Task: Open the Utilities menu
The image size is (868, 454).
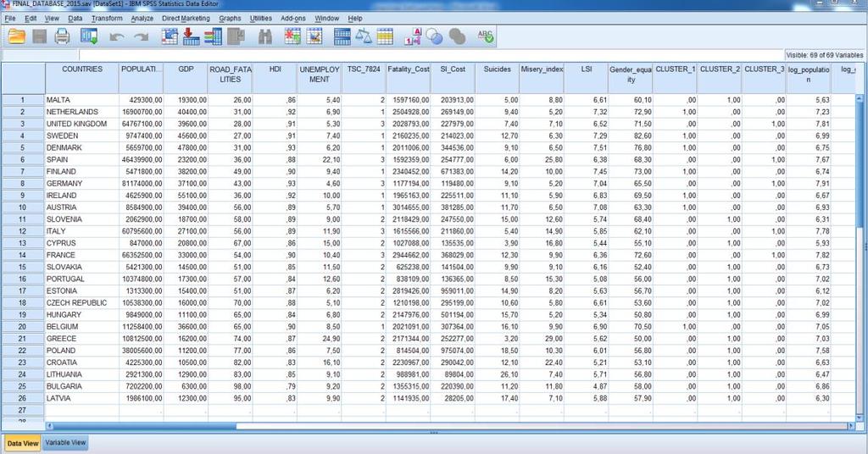Action: (261, 19)
